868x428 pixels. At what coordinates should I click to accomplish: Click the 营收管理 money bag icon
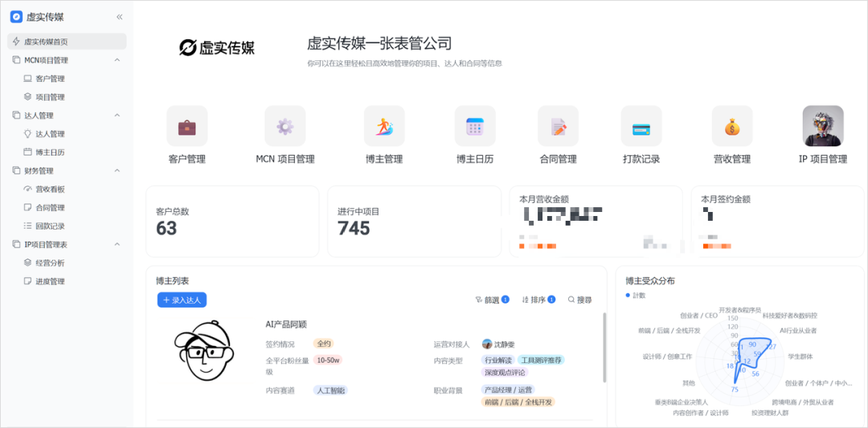tap(731, 126)
